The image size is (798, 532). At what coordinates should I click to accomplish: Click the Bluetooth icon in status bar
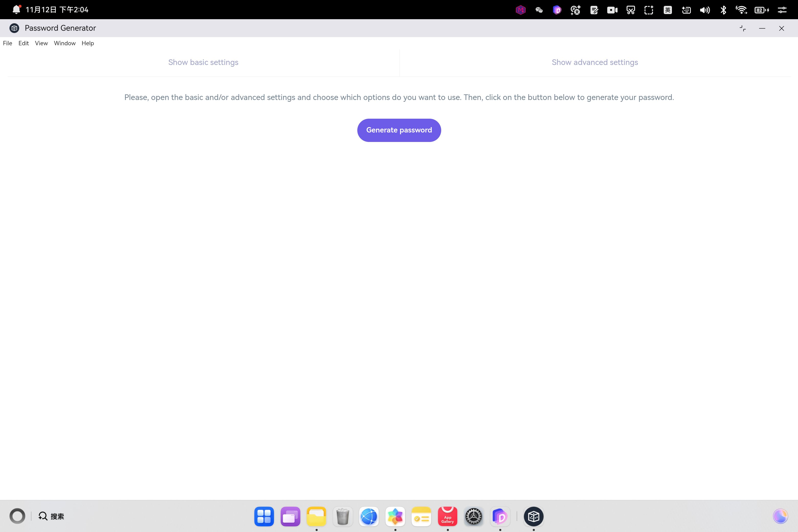(x=723, y=10)
